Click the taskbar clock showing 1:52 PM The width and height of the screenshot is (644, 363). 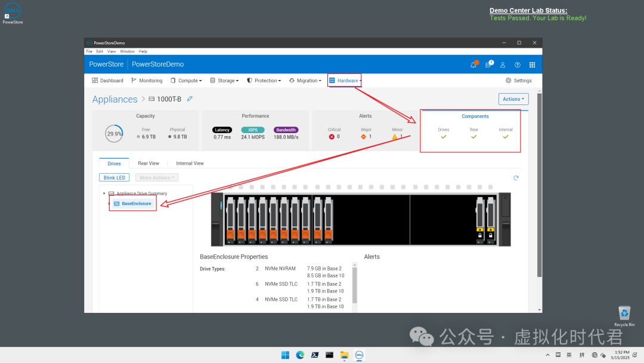point(620,355)
